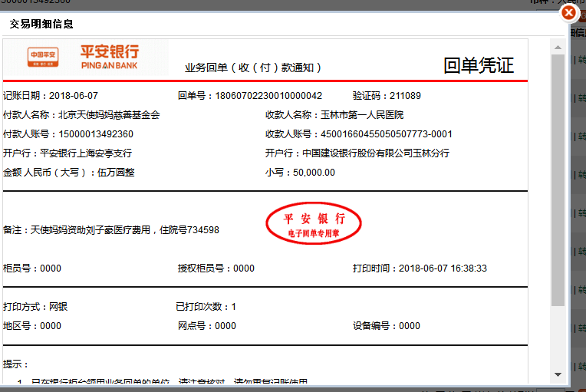This screenshot has width=586, height=392.
Task: Click the 设备编号：0000 entry
Action: (x=387, y=326)
